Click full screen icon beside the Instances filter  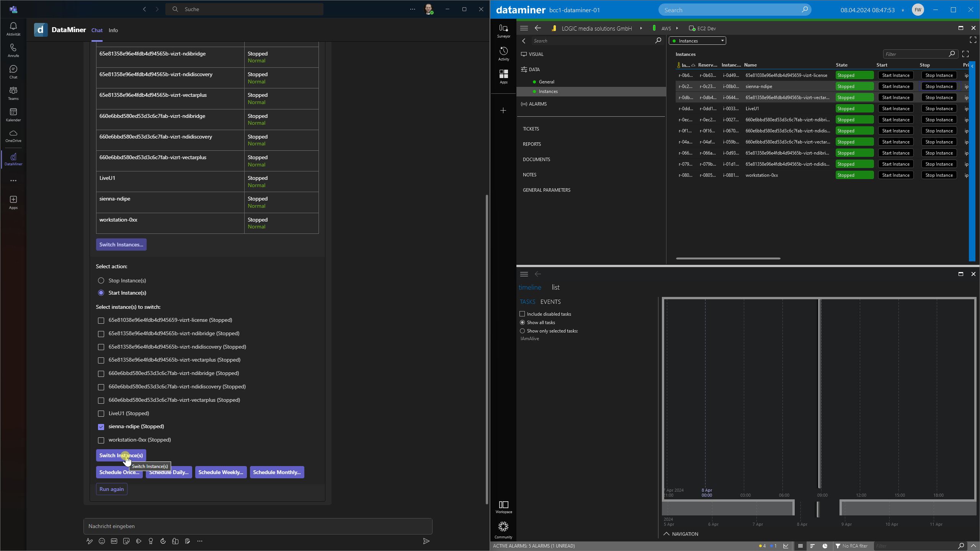pyautogui.click(x=965, y=54)
